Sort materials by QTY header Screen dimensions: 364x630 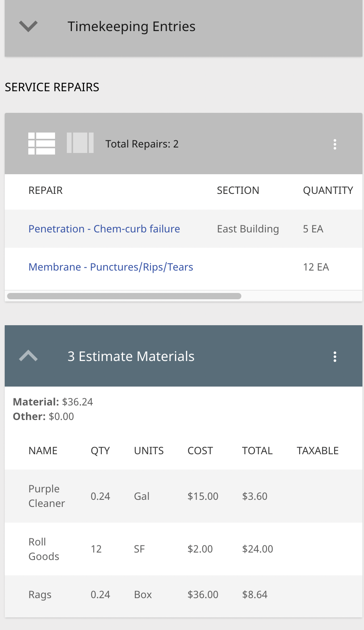[x=100, y=451]
